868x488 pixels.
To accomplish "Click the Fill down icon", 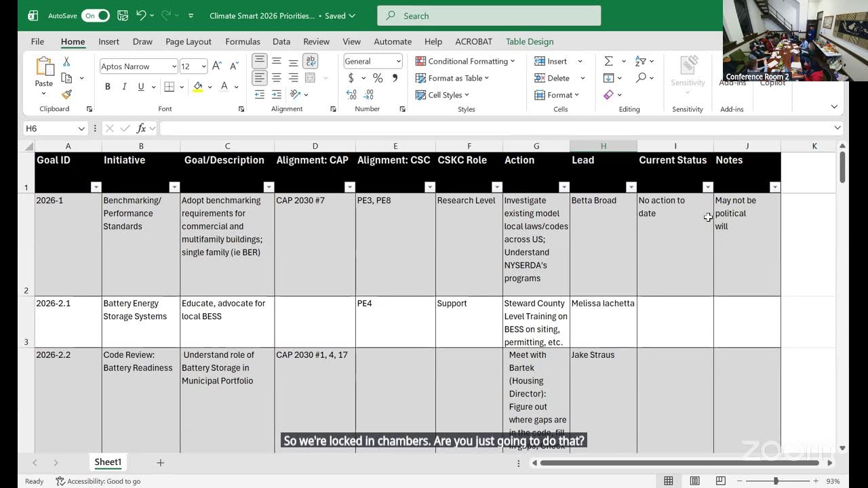I will (608, 78).
